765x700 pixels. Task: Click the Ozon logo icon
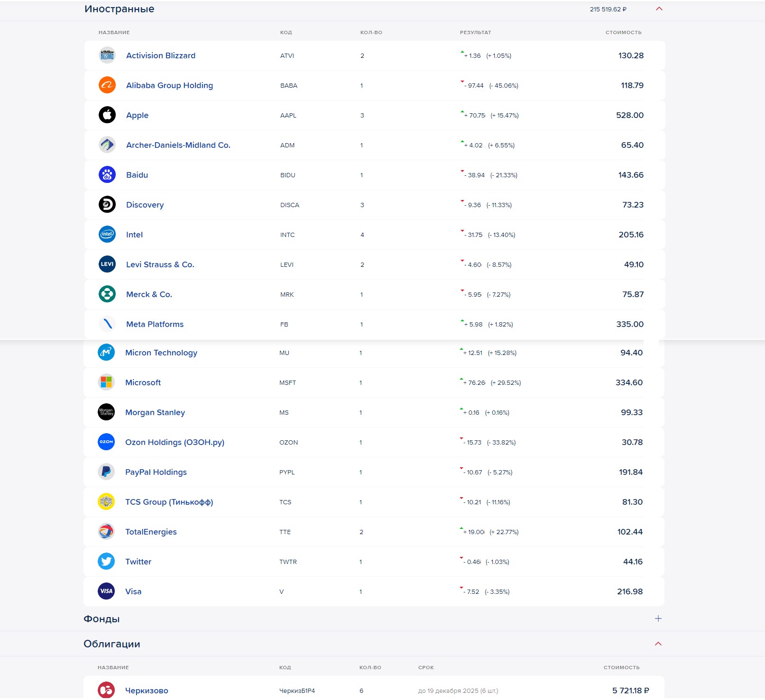click(x=106, y=442)
